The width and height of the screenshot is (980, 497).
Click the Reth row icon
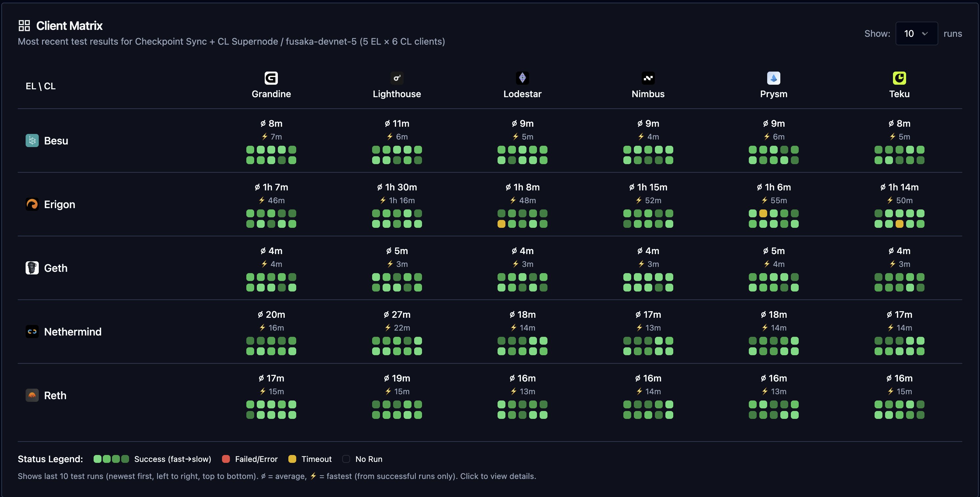(x=32, y=395)
